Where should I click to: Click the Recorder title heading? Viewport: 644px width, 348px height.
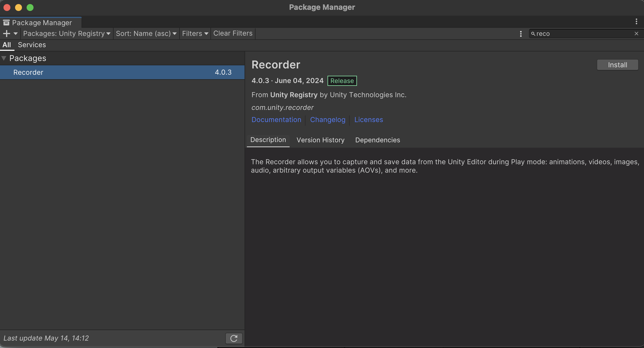[x=276, y=65]
